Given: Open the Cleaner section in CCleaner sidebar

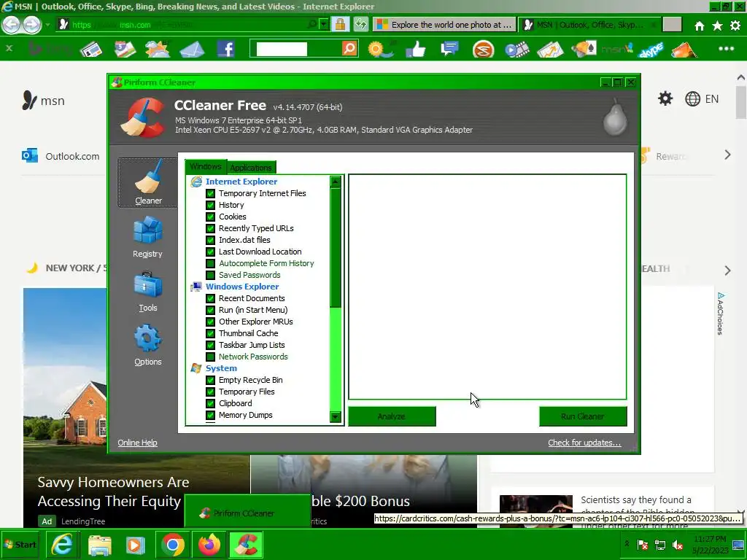Looking at the screenshot, I should click(148, 183).
